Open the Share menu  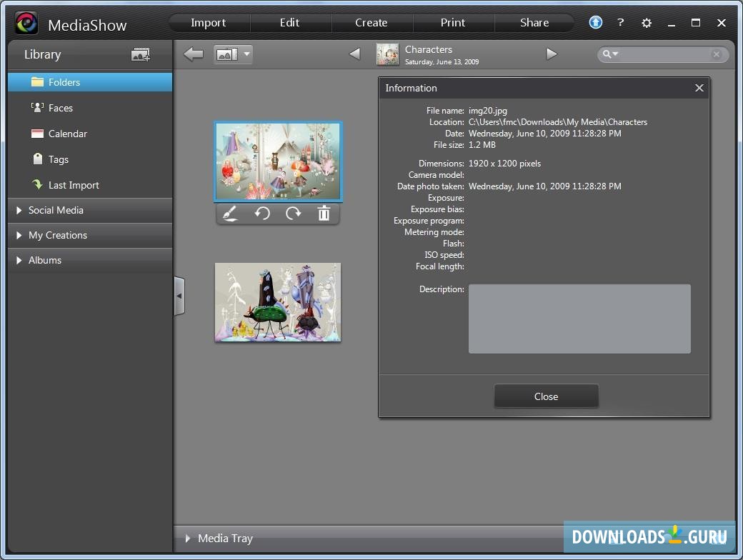click(x=534, y=23)
